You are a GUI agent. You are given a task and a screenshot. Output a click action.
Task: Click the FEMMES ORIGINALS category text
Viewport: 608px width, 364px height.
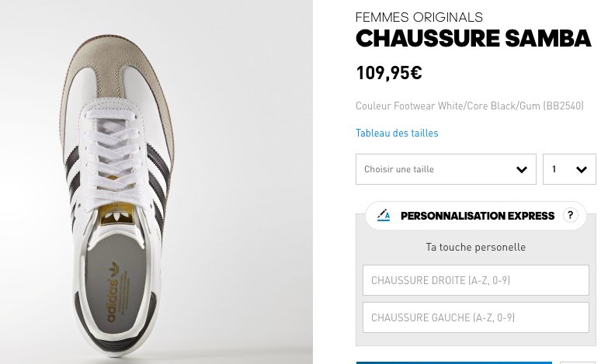(419, 17)
